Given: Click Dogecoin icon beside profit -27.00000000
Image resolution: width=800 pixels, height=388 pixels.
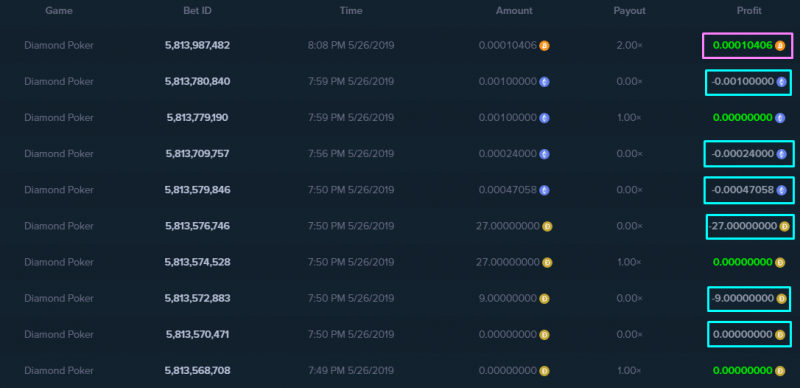Looking at the screenshot, I should 785,226.
